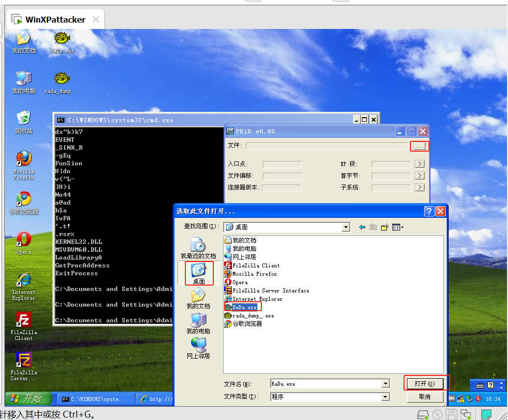Click Cancel button in file dialog
This screenshot has width=508, height=420.
[425, 396]
